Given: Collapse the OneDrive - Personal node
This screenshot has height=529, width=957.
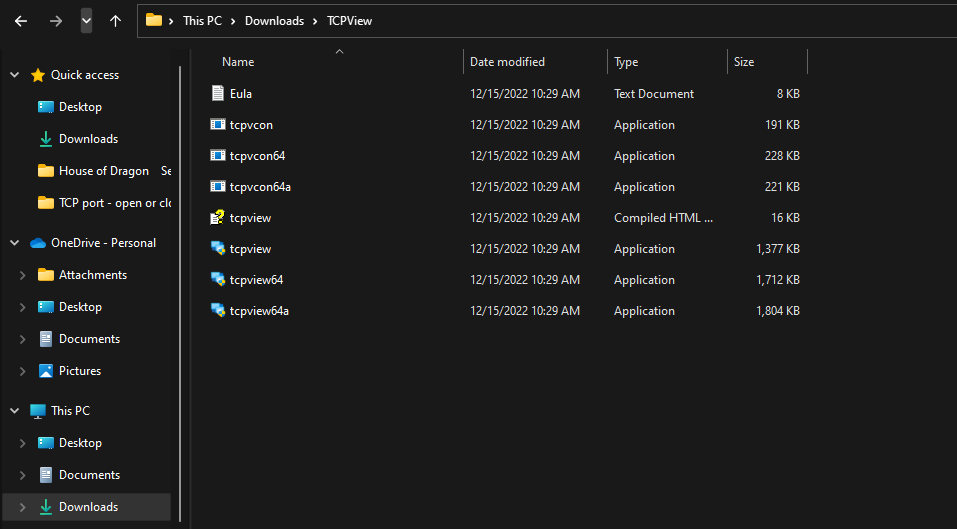Looking at the screenshot, I should pos(15,243).
